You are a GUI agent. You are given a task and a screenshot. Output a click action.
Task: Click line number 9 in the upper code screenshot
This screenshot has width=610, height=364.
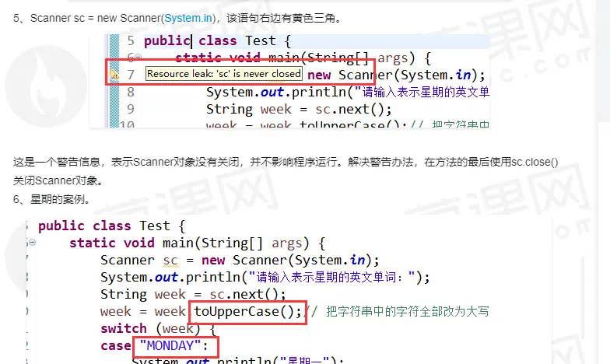tap(131, 109)
